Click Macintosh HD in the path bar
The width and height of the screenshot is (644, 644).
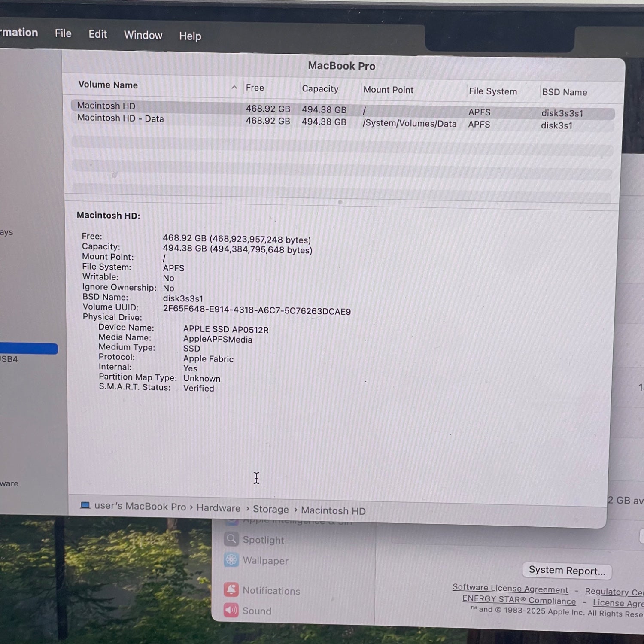[333, 511]
